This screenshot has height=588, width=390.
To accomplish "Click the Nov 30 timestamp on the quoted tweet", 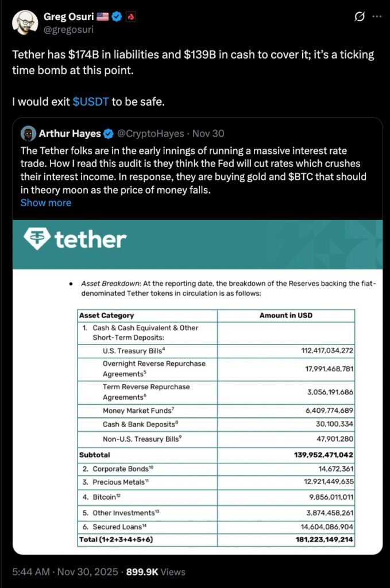I will tap(209, 134).
